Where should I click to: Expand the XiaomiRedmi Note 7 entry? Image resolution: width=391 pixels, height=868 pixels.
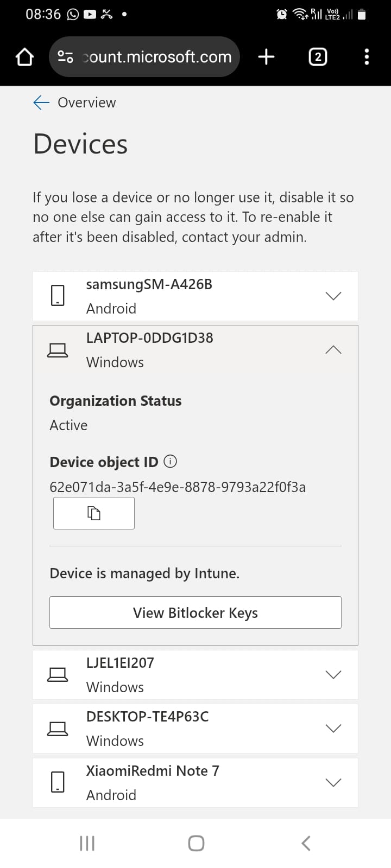tap(333, 782)
